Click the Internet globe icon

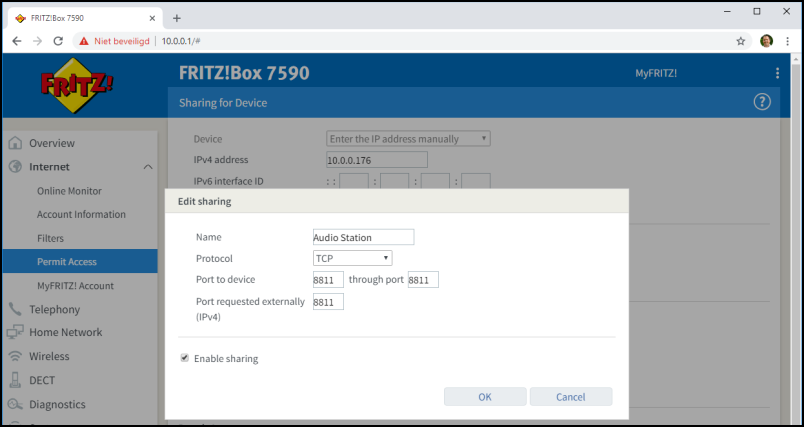click(15, 167)
